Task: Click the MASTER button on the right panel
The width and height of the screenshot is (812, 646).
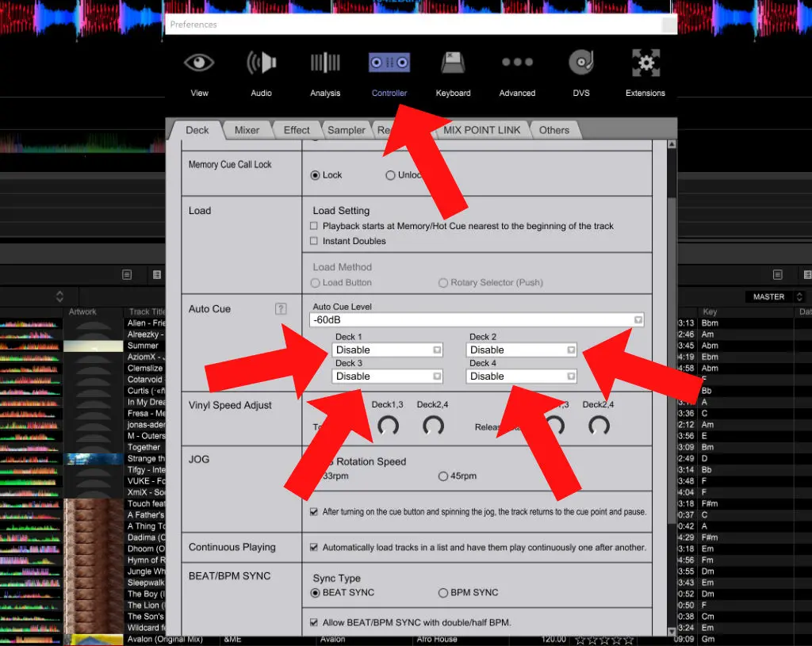Action: (766, 296)
